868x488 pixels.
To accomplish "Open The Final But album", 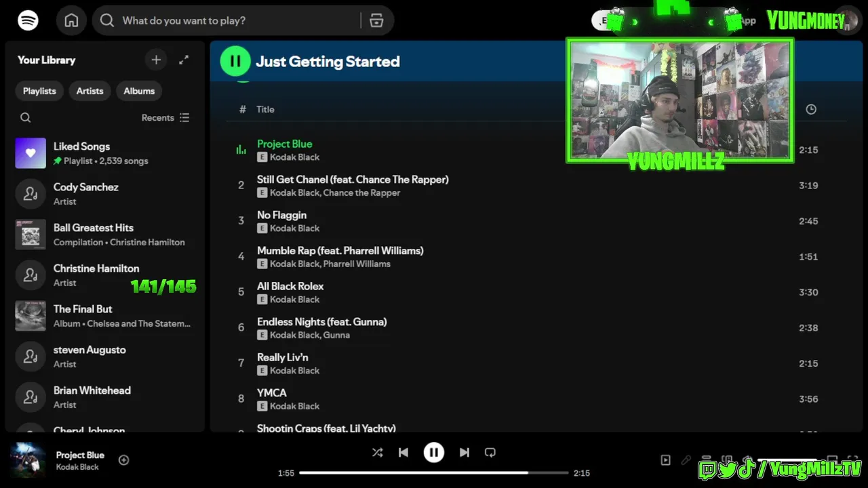I will (x=104, y=316).
